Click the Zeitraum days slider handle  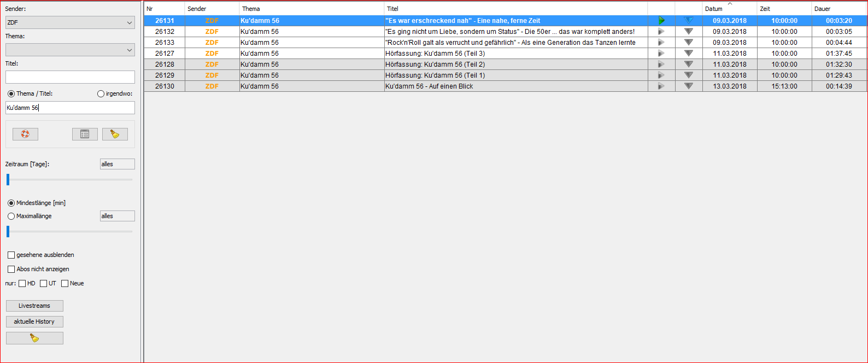point(8,179)
